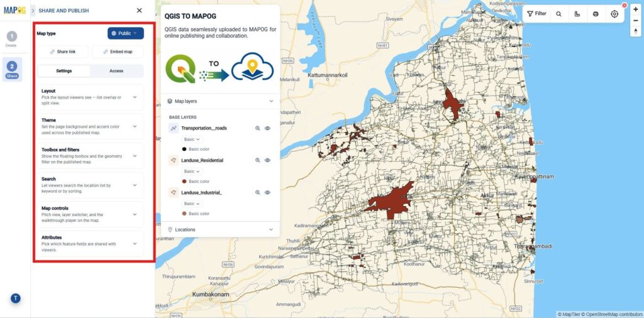Zoom out the map with minus button
This screenshot has width=644, height=318.
[x=636, y=21]
